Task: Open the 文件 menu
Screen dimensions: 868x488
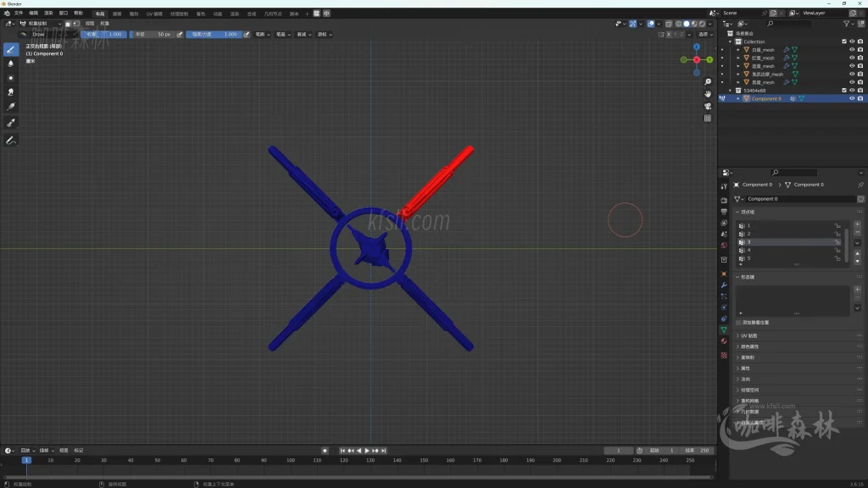Action: point(19,14)
